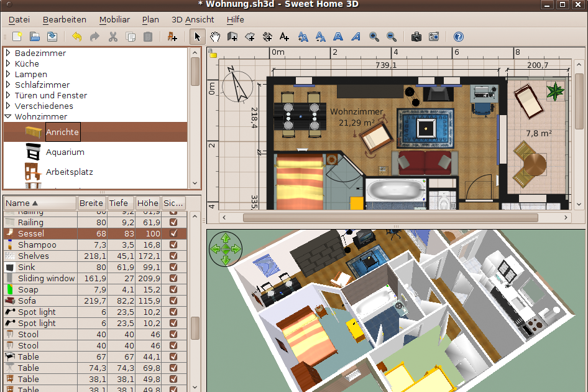This screenshot has height=392, width=588.
Task: Zoom in using the magnifier icon
Action: point(374,37)
